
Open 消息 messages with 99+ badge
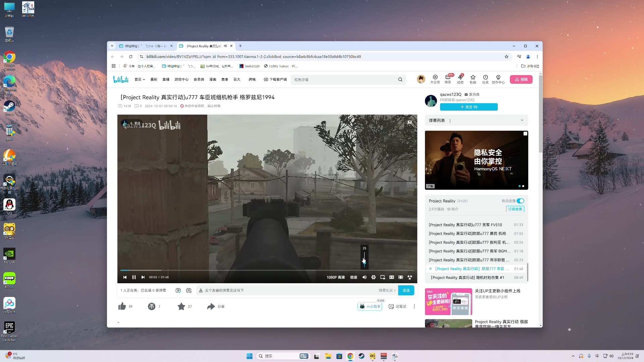448,79
